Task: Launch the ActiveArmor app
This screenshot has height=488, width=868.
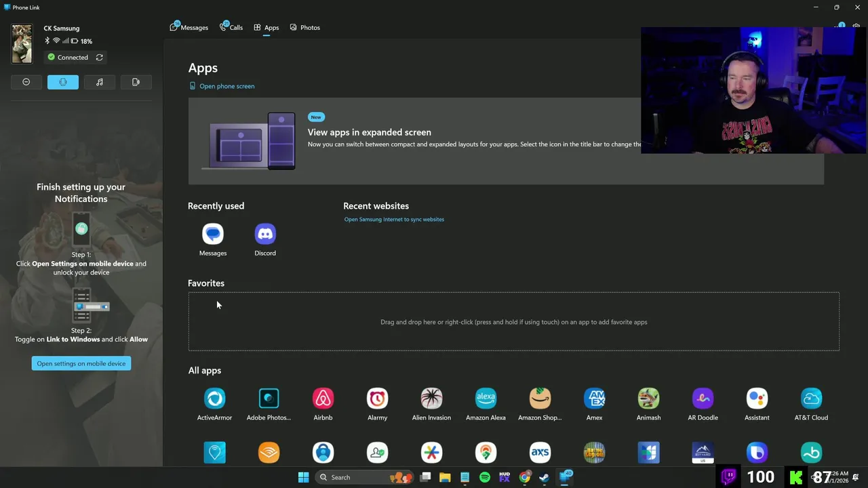Action: [214, 404]
